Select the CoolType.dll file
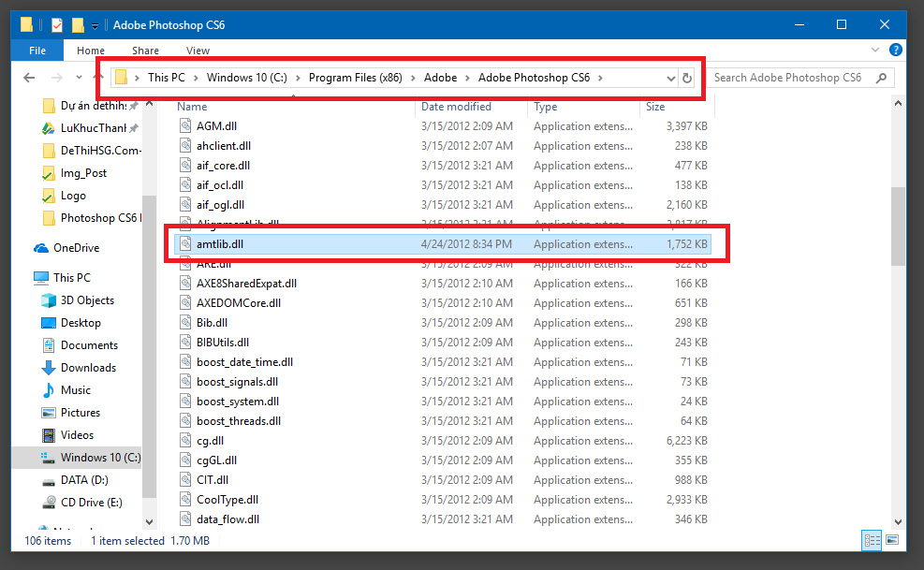The image size is (924, 570). [227, 500]
